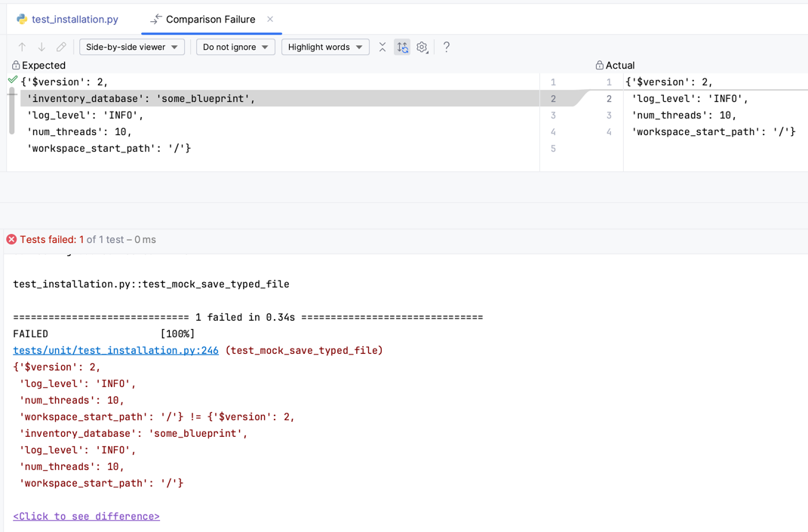
Task: Click the 'log_level' line in Expected pane
Action: coord(85,115)
